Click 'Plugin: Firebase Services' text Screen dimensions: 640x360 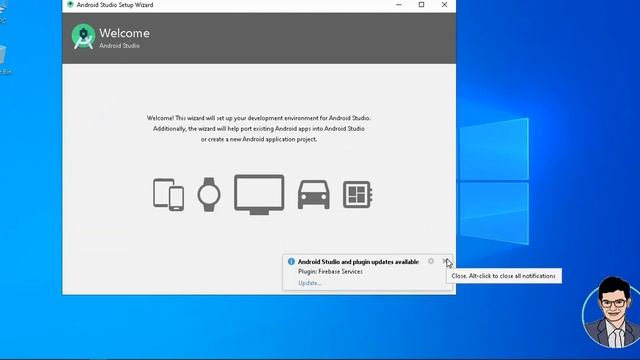coord(330,271)
